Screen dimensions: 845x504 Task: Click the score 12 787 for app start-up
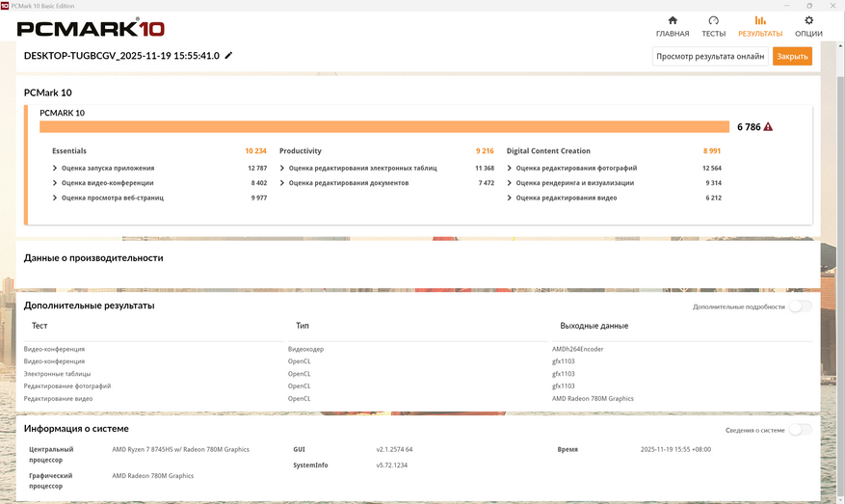(x=257, y=169)
